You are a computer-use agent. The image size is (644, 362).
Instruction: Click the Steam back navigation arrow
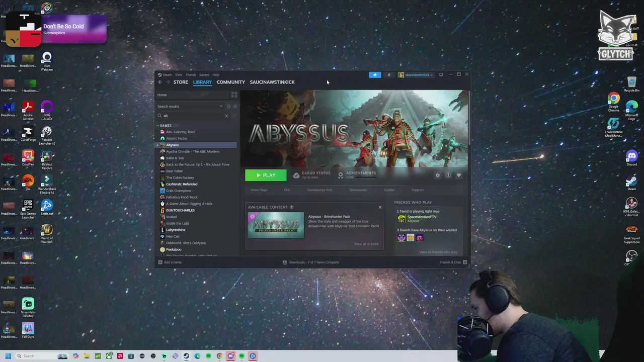[x=160, y=82]
